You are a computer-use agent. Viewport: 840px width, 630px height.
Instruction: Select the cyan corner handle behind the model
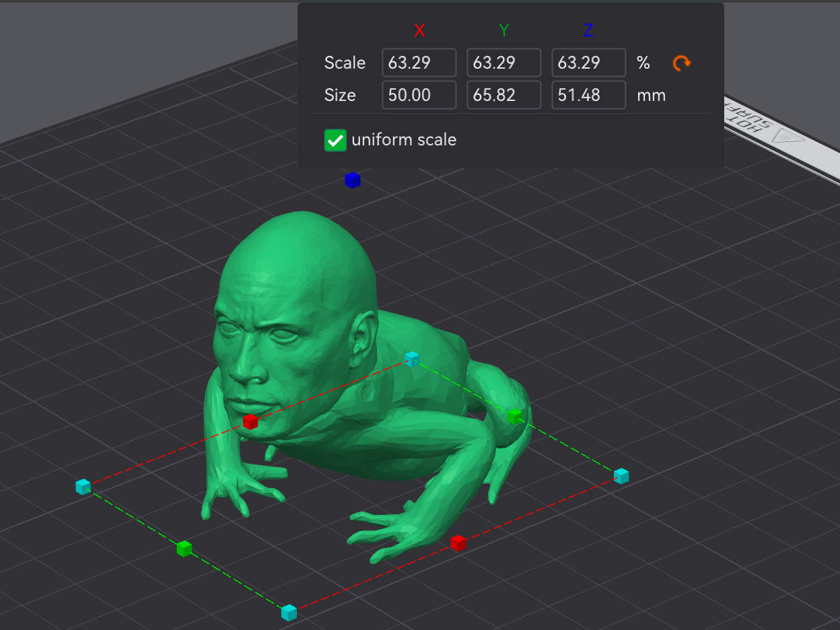412,359
